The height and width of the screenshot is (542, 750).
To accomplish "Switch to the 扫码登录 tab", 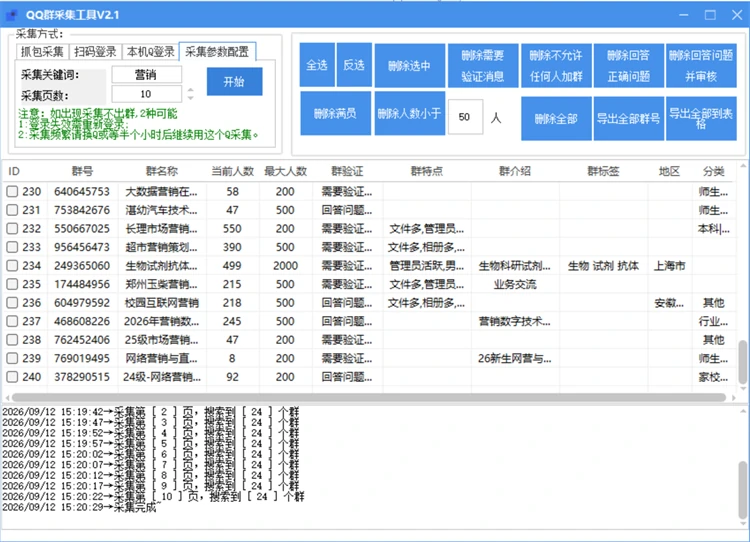I will click(95, 52).
